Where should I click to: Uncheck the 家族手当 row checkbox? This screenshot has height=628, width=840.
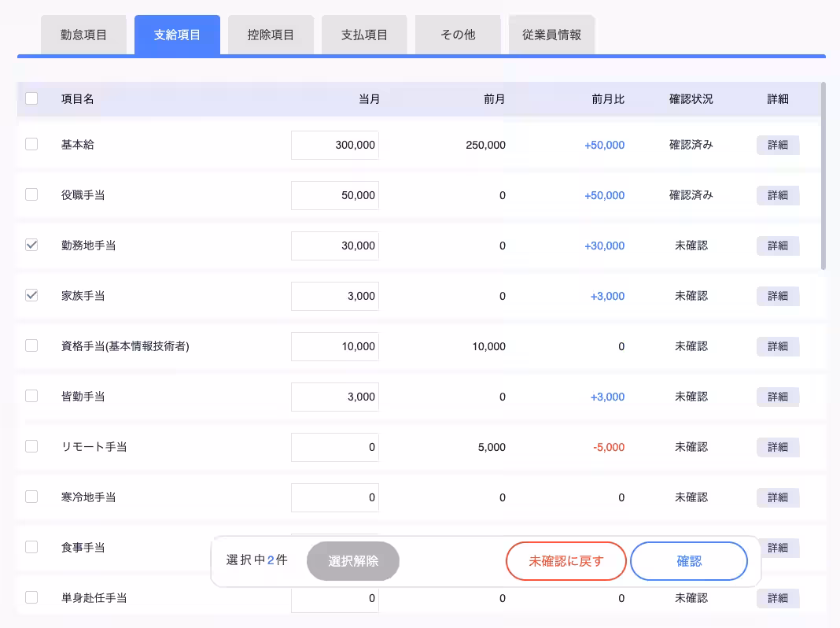(x=31, y=296)
